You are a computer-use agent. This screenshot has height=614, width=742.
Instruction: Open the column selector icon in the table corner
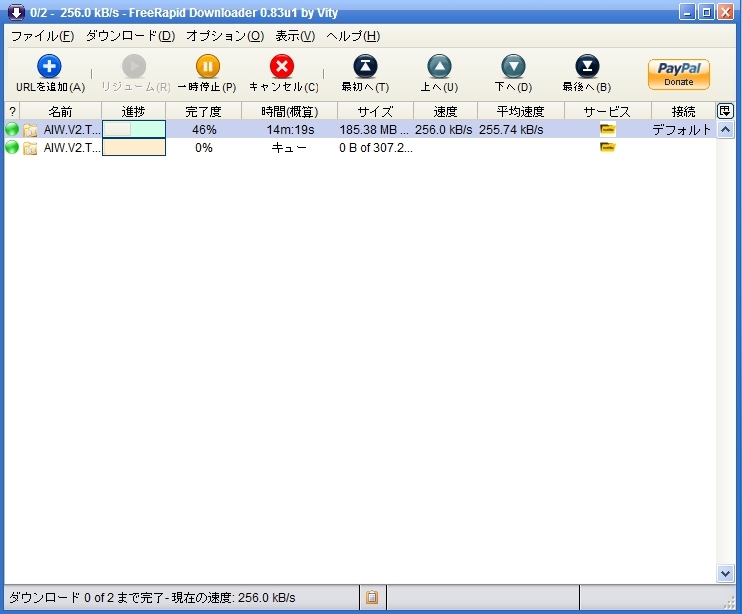click(725, 111)
